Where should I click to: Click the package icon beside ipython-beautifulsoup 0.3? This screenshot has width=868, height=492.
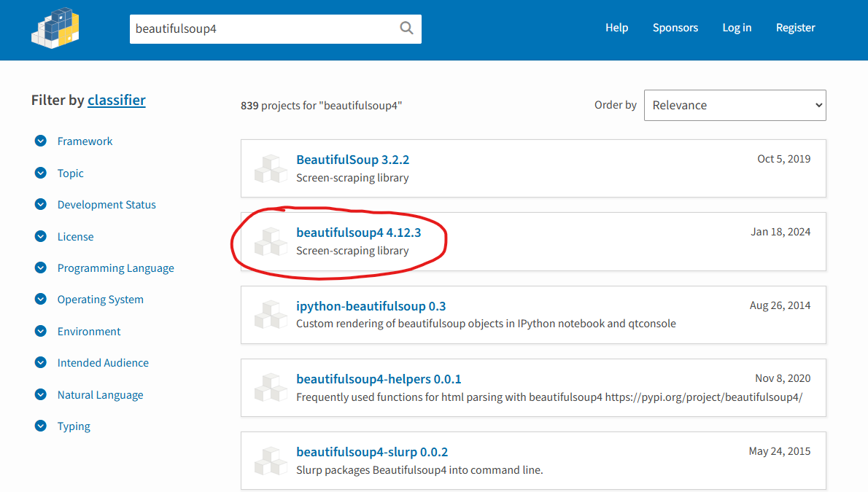(271, 315)
